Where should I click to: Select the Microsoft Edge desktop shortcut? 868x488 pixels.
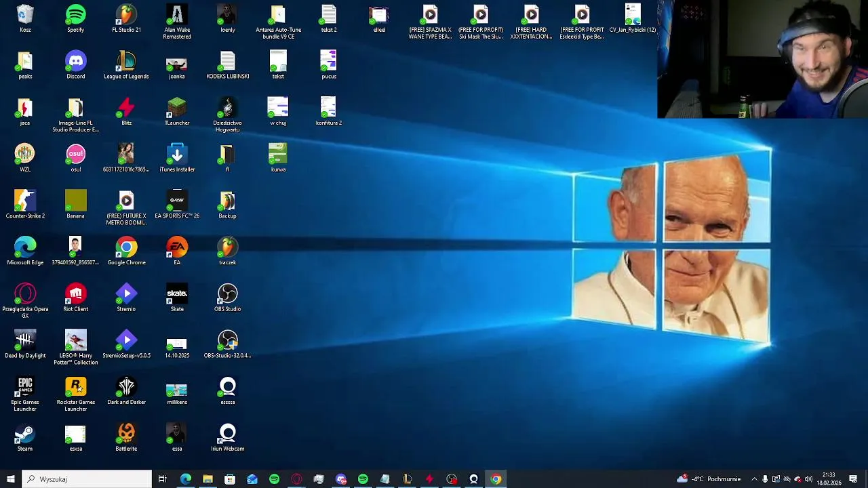pos(25,251)
